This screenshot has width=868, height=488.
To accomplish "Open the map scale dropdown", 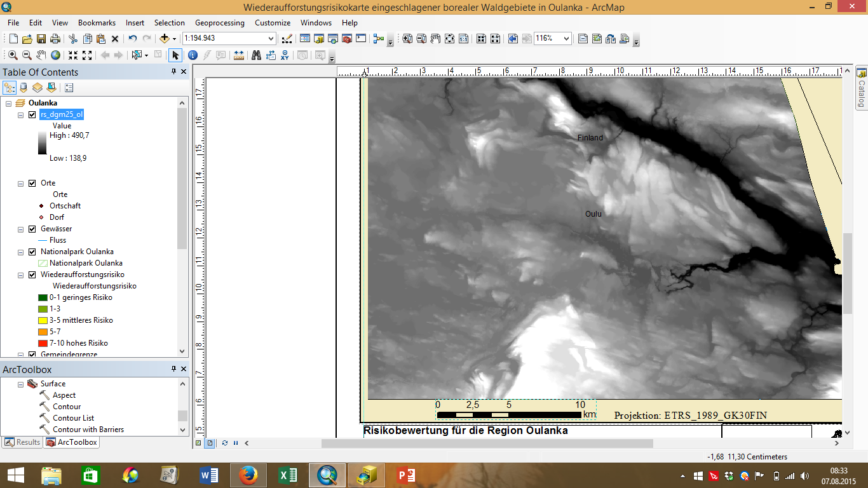I will (x=271, y=39).
